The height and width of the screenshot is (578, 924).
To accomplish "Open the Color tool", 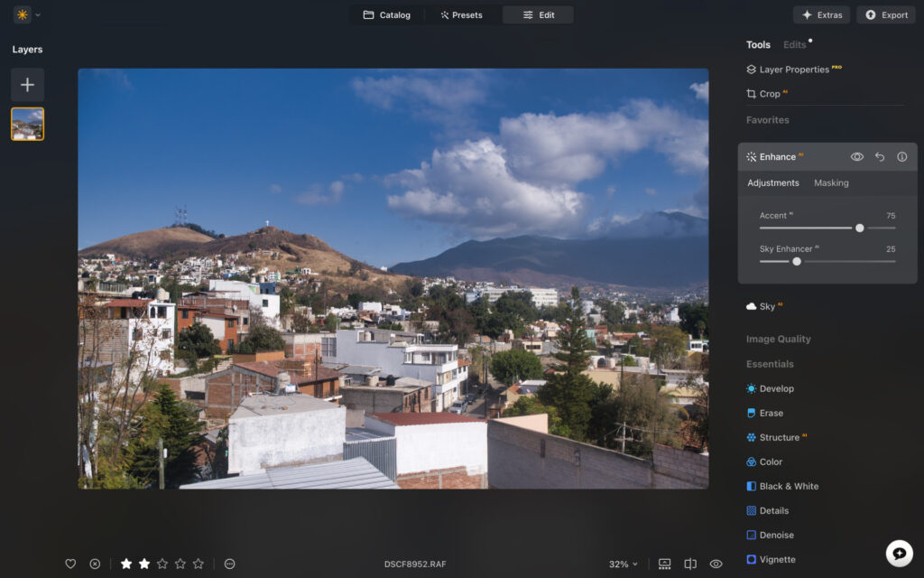I will [772, 461].
